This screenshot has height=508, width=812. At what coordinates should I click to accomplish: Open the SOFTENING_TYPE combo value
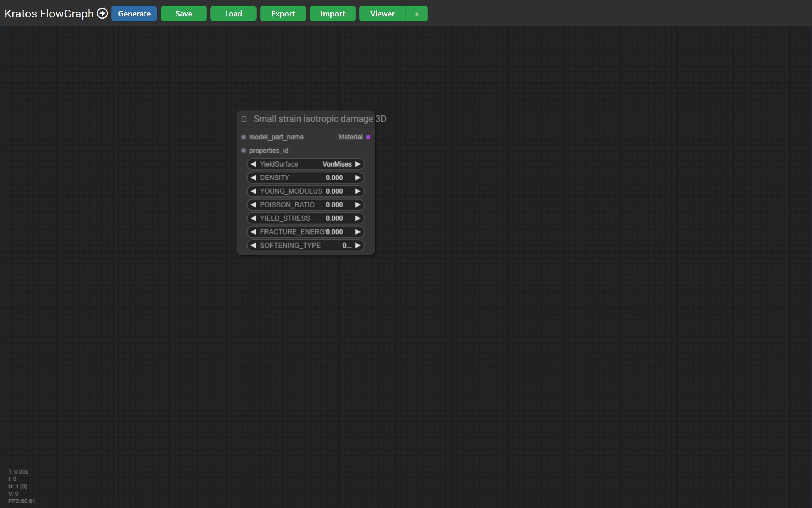coord(347,245)
